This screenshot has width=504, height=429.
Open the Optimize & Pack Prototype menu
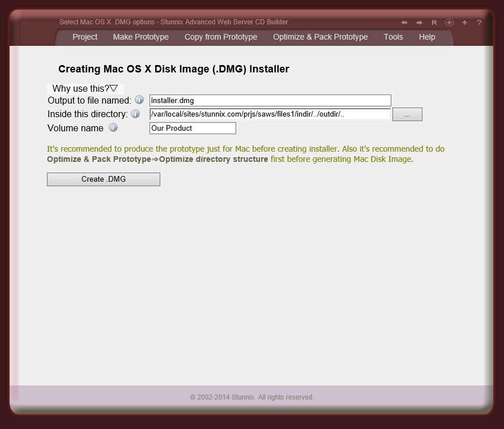click(x=320, y=37)
